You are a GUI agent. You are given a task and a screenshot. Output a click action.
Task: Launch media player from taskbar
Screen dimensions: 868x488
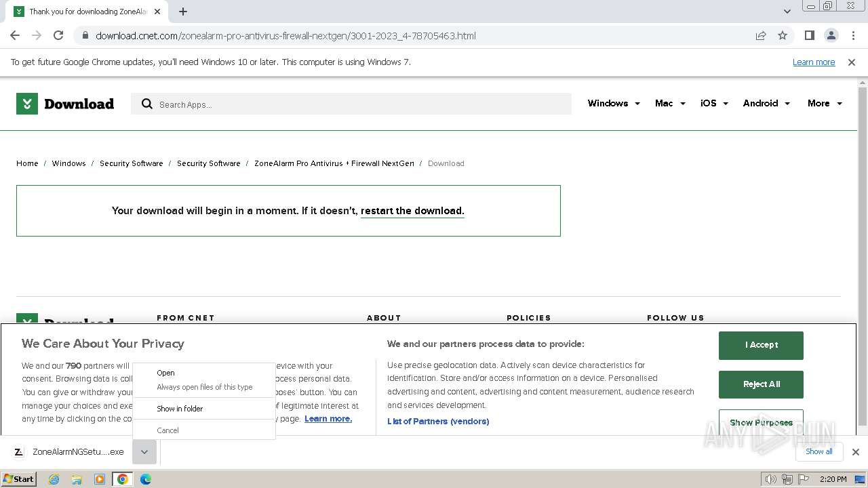click(x=100, y=479)
